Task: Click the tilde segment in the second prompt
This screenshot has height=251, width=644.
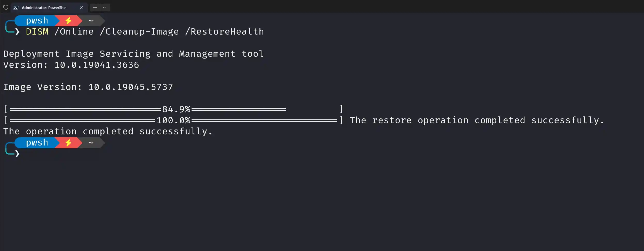Action: pos(91,143)
